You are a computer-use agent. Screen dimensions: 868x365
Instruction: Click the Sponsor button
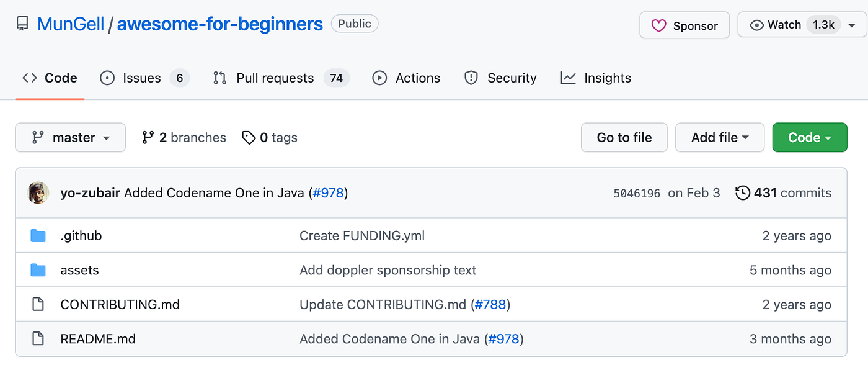click(x=684, y=25)
